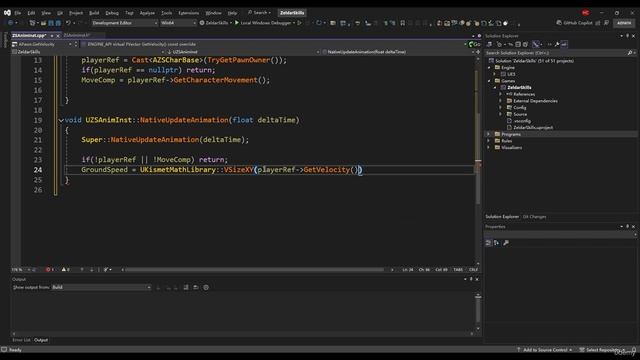Click the Admin button at top right

tap(624, 23)
